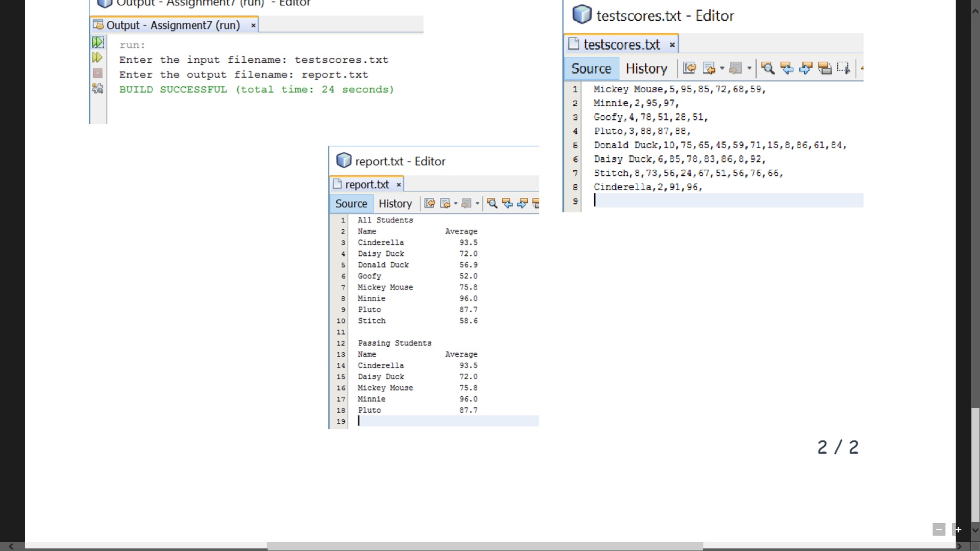Click the 'Donald Duck,10,75' line in testscores.txt
980x551 pixels.
[x=720, y=145]
